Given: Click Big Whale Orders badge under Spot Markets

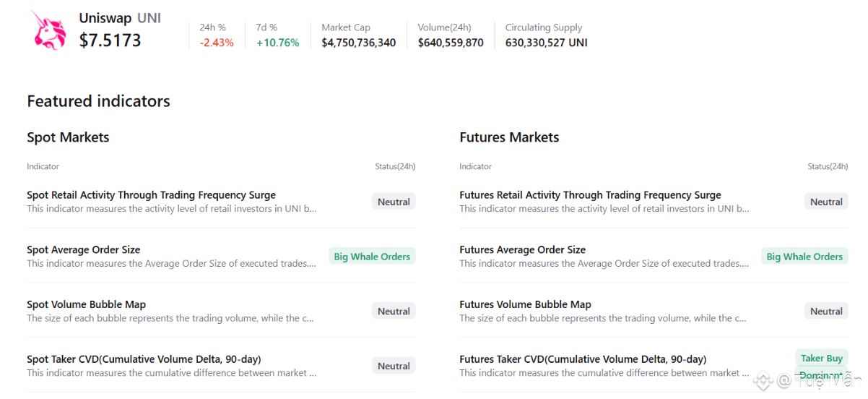Looking at the screenshot, I should [372, 257].
